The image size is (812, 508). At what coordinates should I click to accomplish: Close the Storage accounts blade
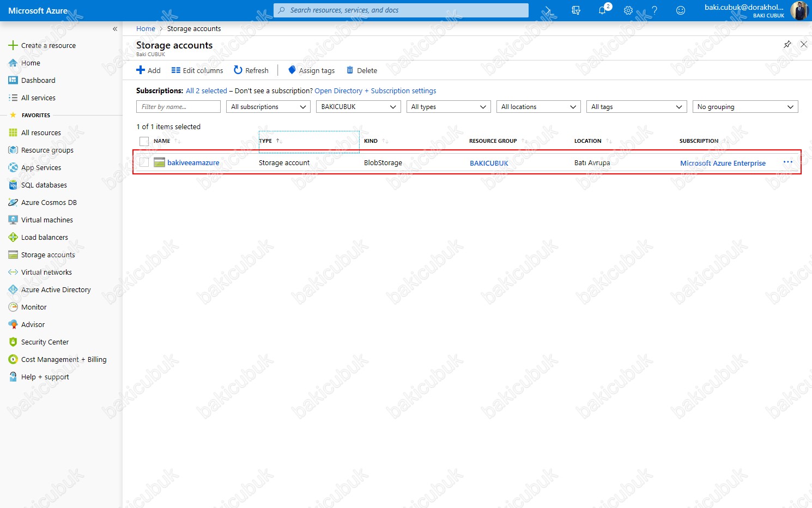point(804,44)
